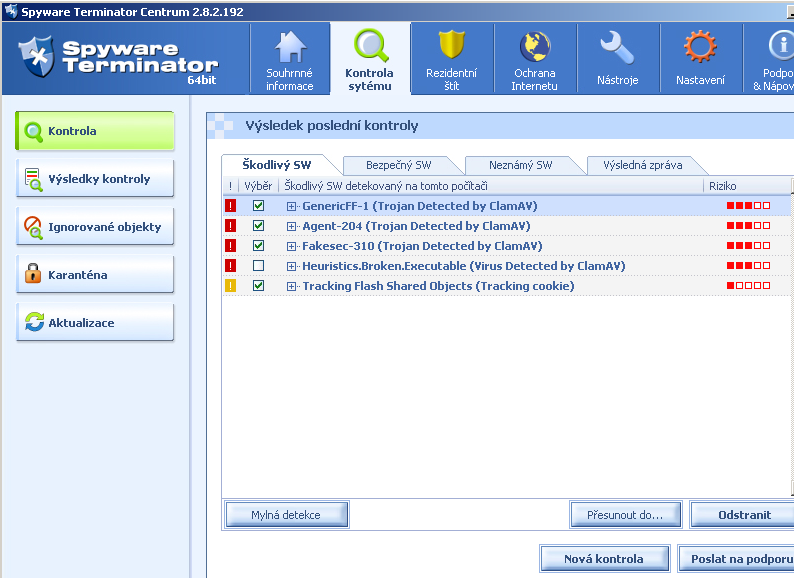Open Podpora & Nápověda info icon
Viewport: 794px width, 578px height.
[781, 46]
